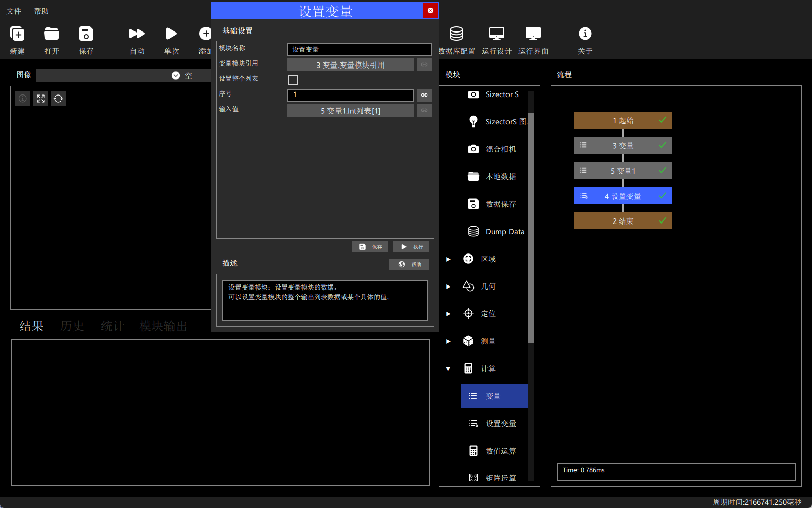This screenshot has height=508, width=812.
Task: Expand the 区域 module category
Action: 448,259
